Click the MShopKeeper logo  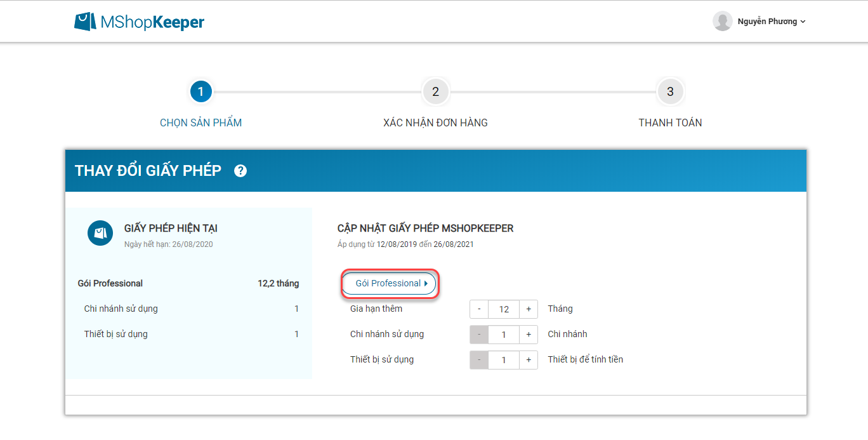pyautogui.click(x=139, y=22)
